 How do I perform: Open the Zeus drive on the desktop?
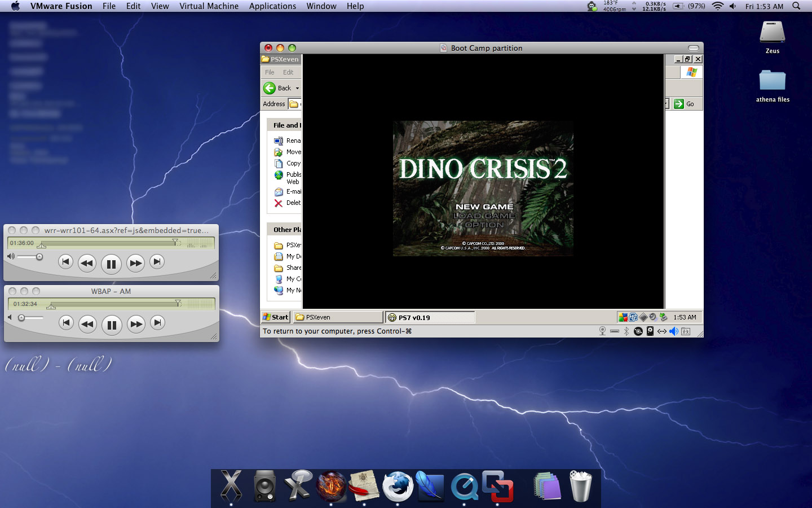773,37
